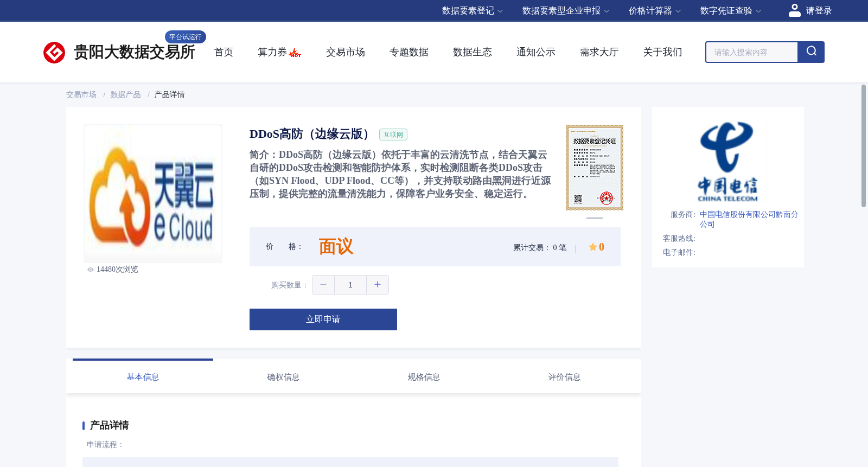Open the 专题数据 navigation item

(409, 52)
